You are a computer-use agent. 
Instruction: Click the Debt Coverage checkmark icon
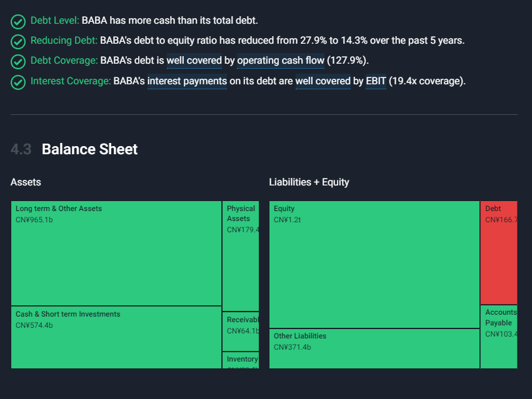(x=18, y=61)
